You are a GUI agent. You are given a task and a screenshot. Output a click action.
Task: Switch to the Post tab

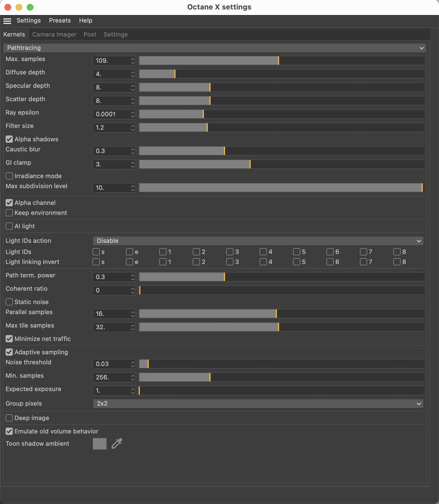(90, 34)
